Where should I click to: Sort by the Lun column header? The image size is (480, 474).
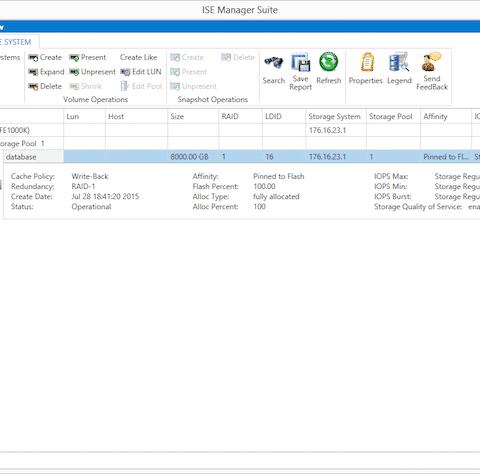point(85,116)
